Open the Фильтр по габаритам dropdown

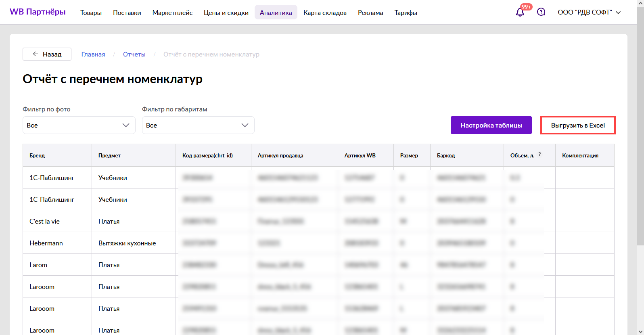click(x=198, y=125)
